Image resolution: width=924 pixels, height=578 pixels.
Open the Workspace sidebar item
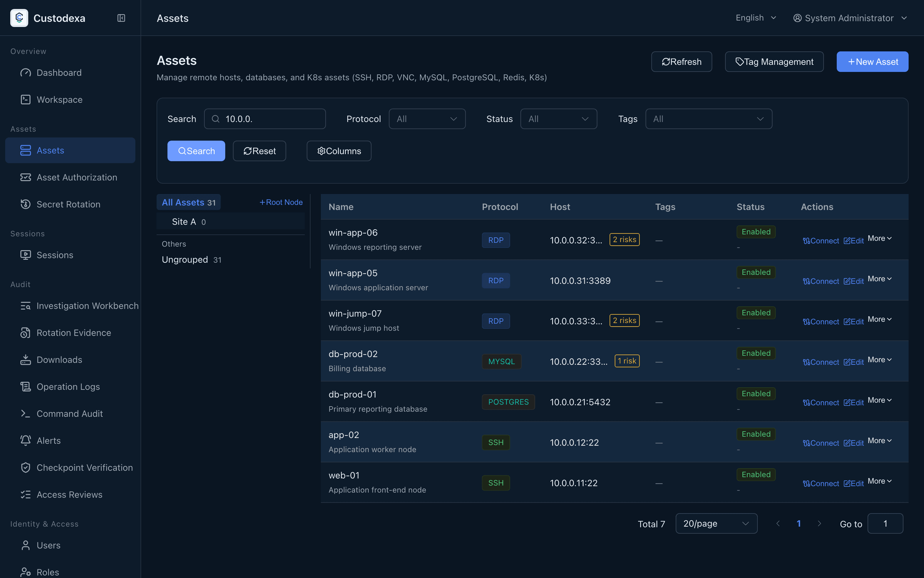click(x=70, y=99)
